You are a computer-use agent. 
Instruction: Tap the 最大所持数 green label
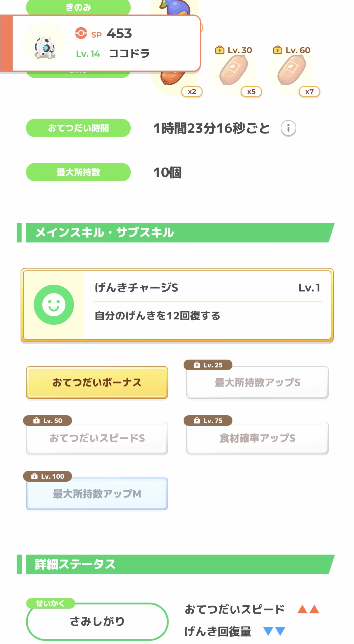pyautogui.click(x=78, y=172)
